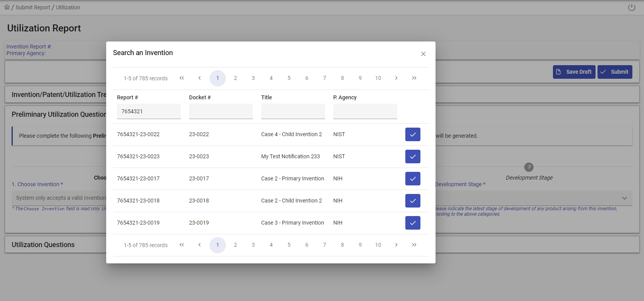Select Case 3 - Primary Invention row checkmark
This screenshot has width=644, height=301.
click(x=413, y=223)
